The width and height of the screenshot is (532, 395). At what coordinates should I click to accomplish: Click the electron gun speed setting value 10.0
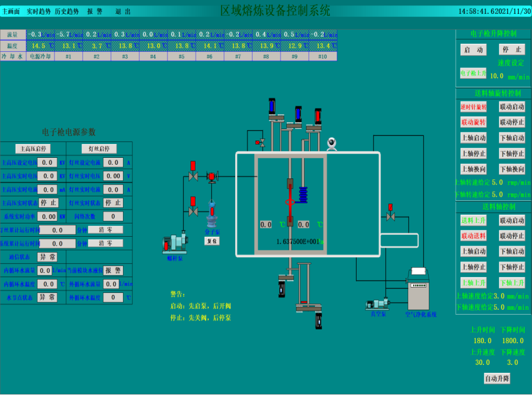click(496, 76)
